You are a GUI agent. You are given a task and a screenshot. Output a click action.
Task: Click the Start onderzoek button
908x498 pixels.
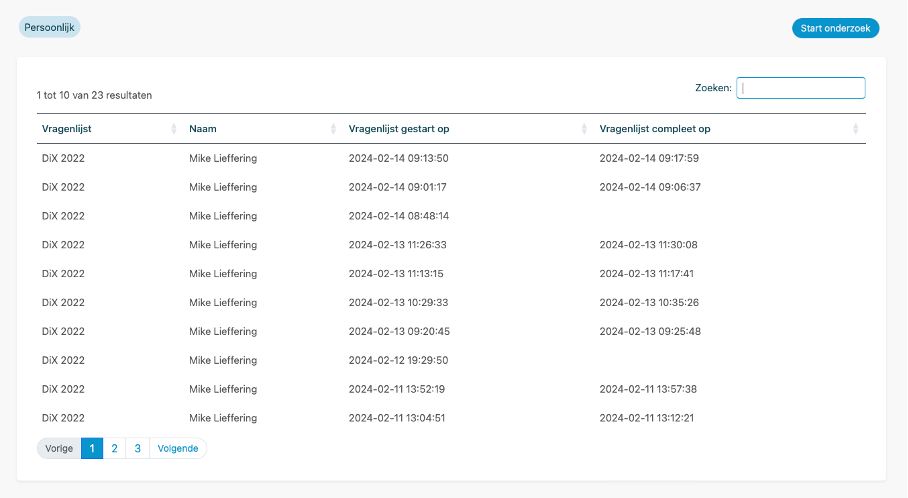click(835, 28)
